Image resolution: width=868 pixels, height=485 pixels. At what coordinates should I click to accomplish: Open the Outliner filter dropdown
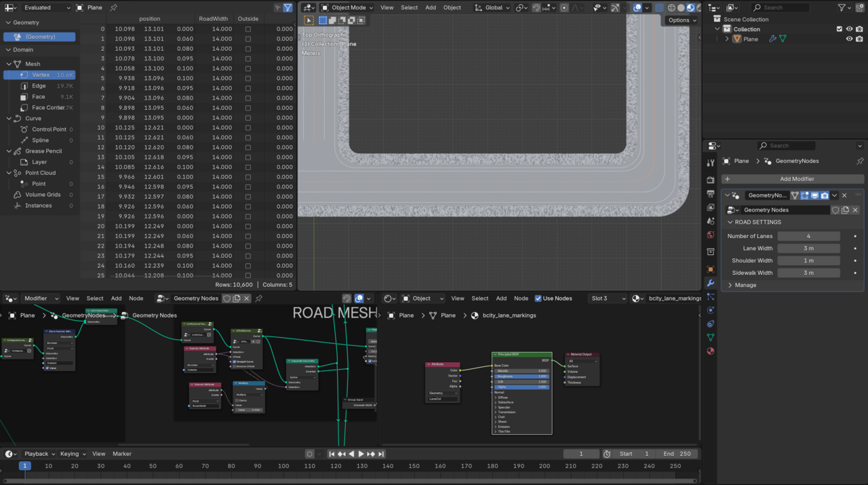(844, 7)
